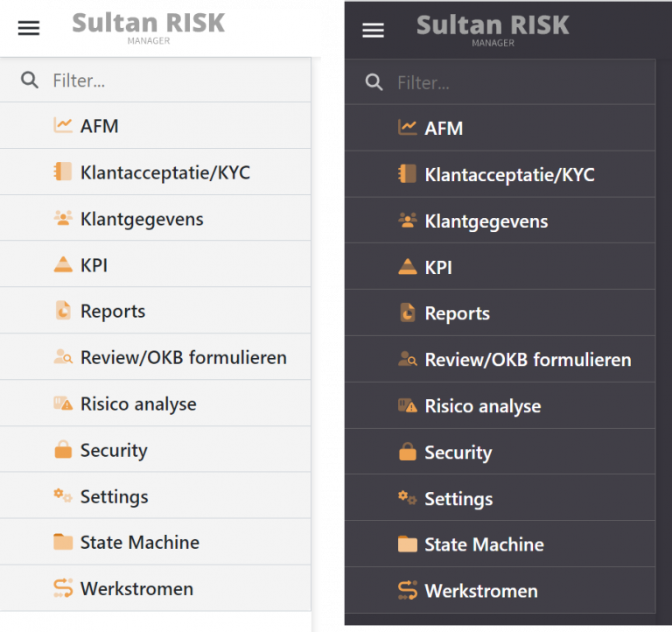The height and width of the screenshot is (632, 672).
Task: Click the Klantacceptatie/KYC notebook icon in the dark sidebar
Action: coord(407,174)
